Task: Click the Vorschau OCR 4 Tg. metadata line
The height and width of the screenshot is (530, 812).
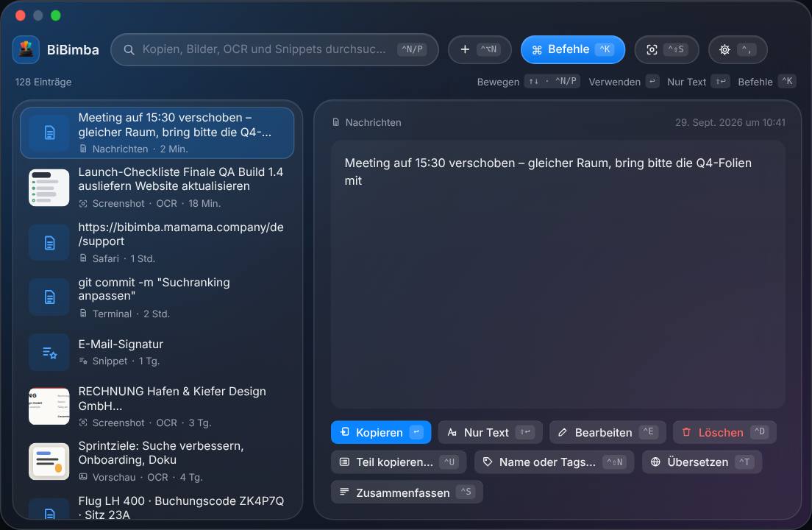Action: point(140,477)
